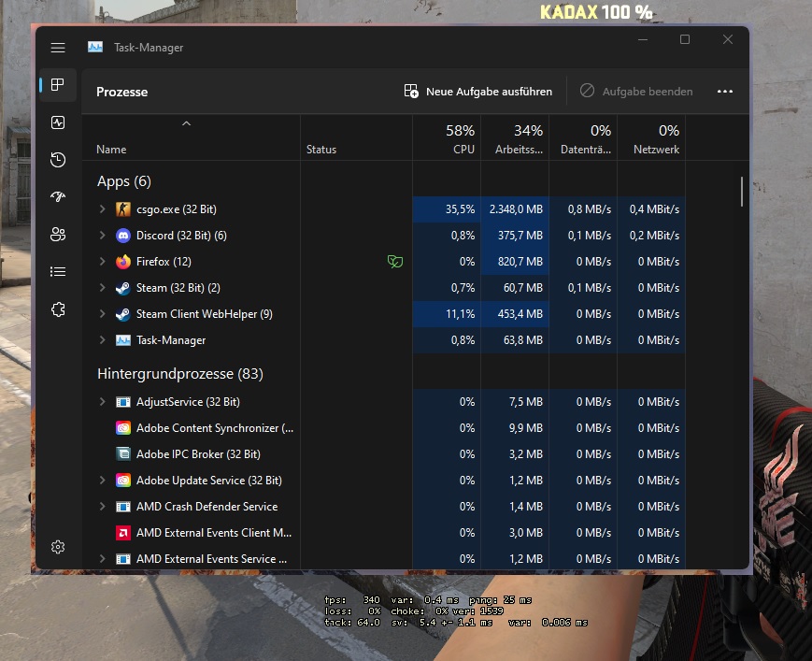
Task: Click Task-Manager memory 63,8 MB
Action: click(523, 340)
